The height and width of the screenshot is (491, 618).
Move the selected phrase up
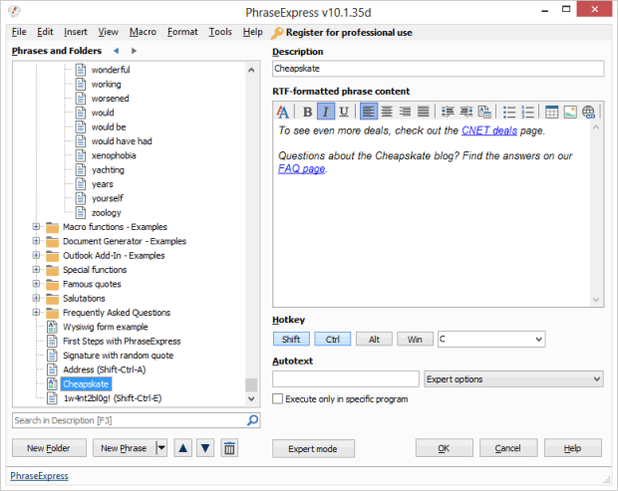coord(183,448)
